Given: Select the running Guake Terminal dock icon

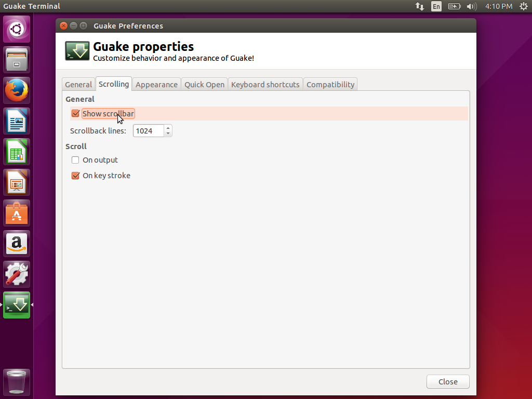Looking at the screenshot, I should coord(16,304).
